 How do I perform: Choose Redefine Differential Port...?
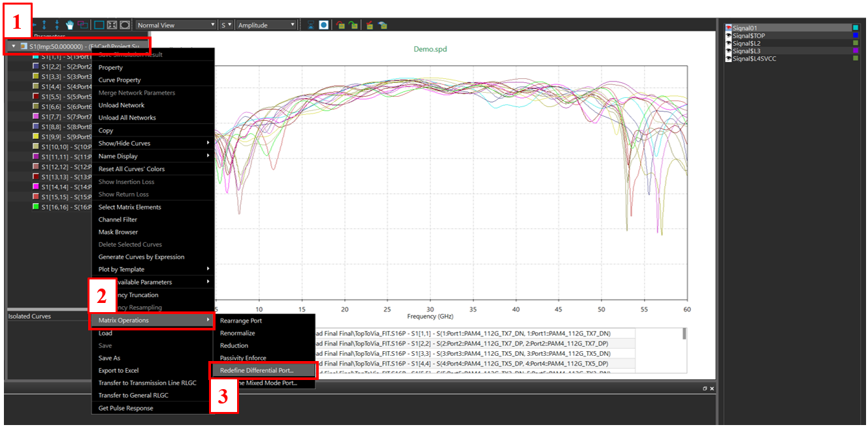click(x=265, y=370)
